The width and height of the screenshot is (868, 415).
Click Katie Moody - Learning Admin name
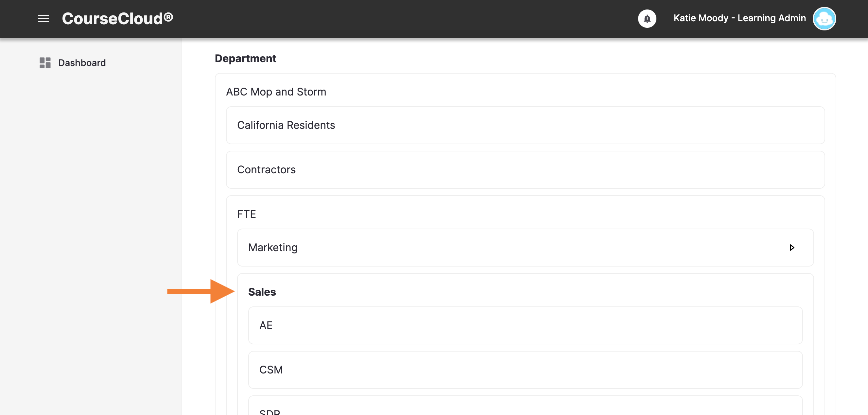[x=739, y=18]
